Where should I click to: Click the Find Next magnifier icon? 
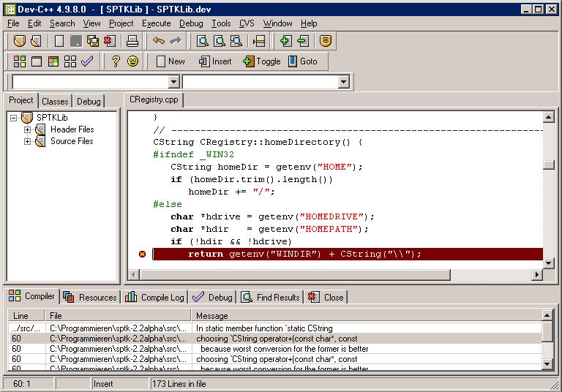[236, 41]
